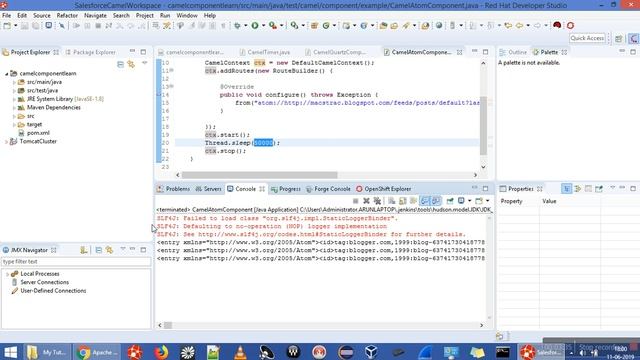Viewport: 640px width, 360px height.
Task: Collapse the camelcomponentlearn project node
Action: coord(7,74)
